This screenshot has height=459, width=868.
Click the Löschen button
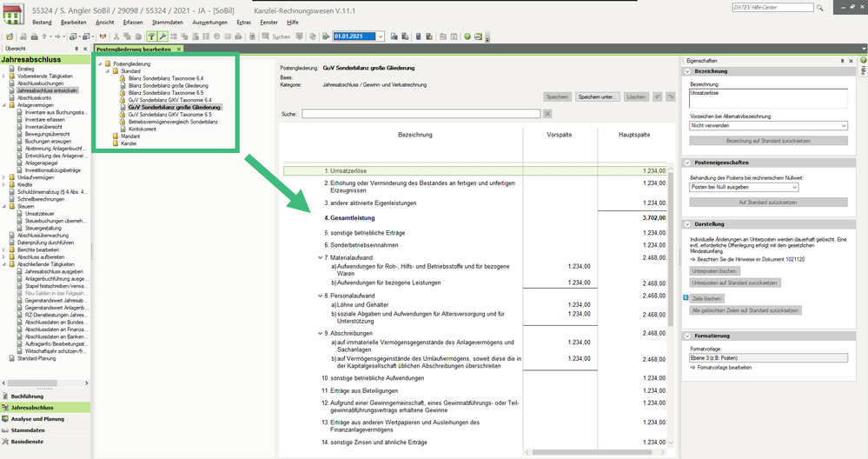coord(636,96)
